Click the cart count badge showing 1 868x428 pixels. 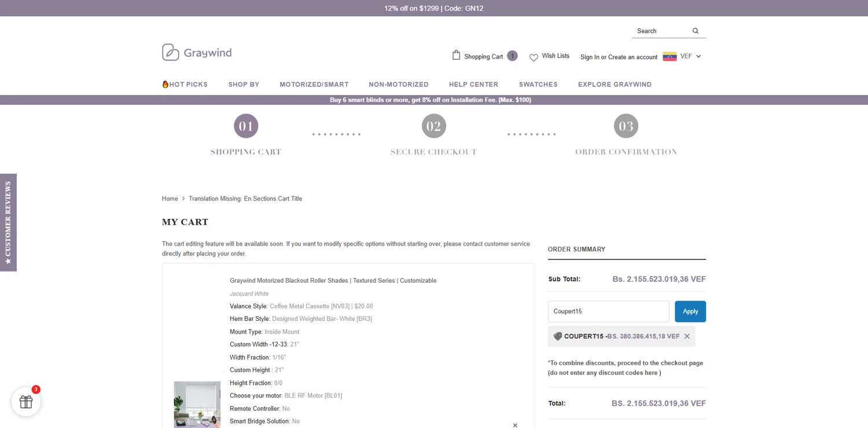click(x=512, y=56)
